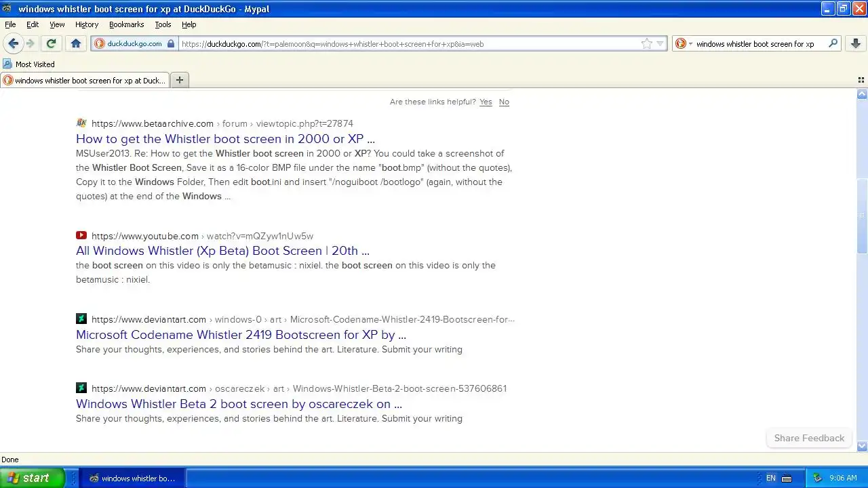868x488 pixels.
Task: Open a new tab with the plus button
Action: tap(179, 80)
